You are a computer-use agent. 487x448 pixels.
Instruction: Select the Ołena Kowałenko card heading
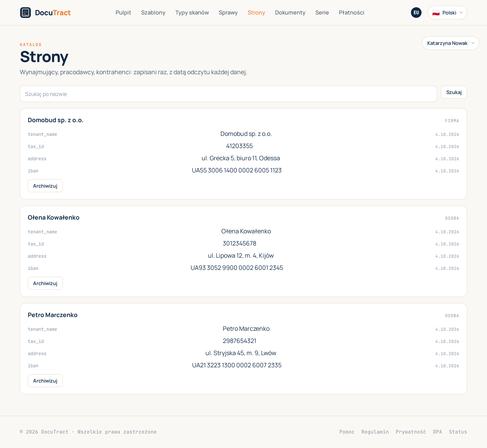pyautogui.click(x=53, y=218)
